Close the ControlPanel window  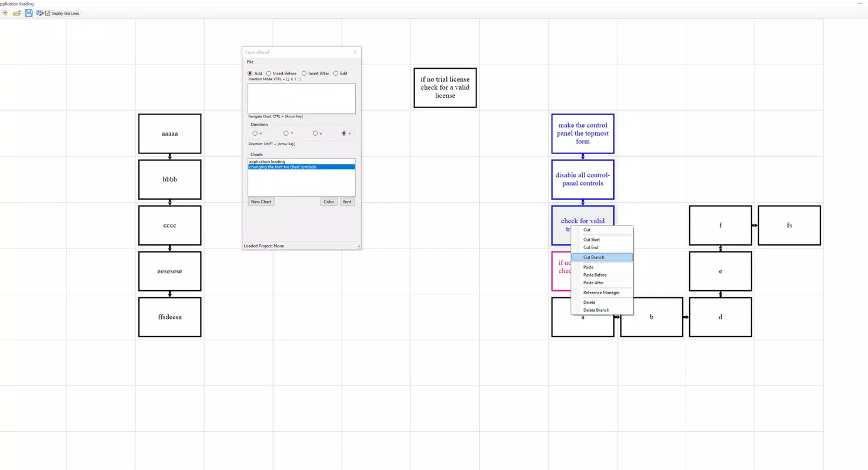tap(355, 52)
